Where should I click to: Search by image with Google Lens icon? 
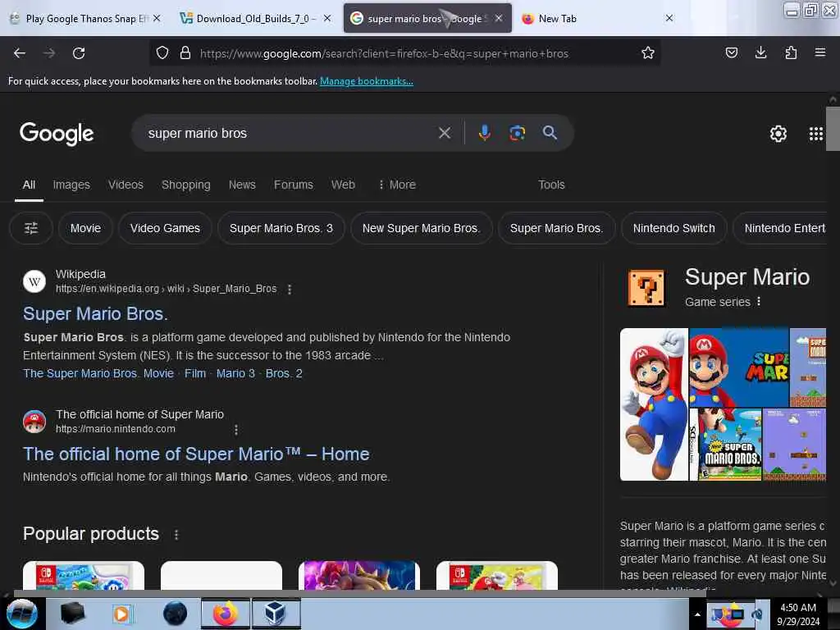click(517, 133)
